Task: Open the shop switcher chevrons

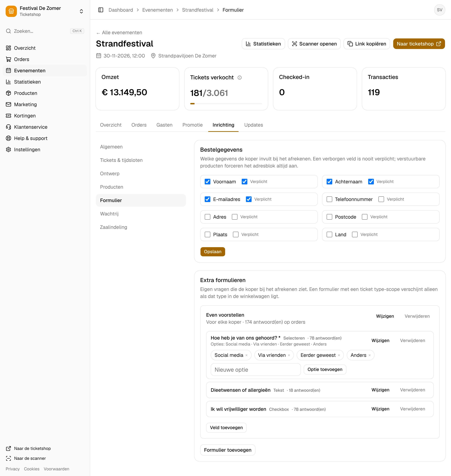Action: [81, 11]
